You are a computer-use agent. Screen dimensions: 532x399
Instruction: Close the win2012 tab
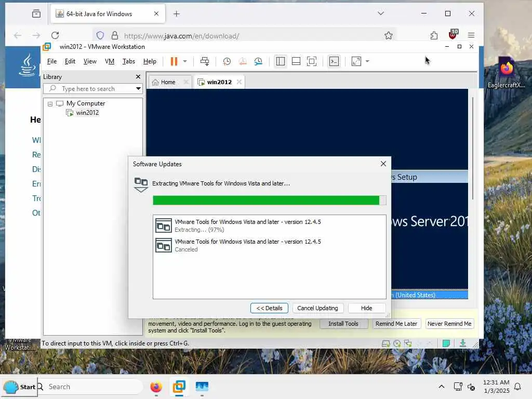point(239,82)
